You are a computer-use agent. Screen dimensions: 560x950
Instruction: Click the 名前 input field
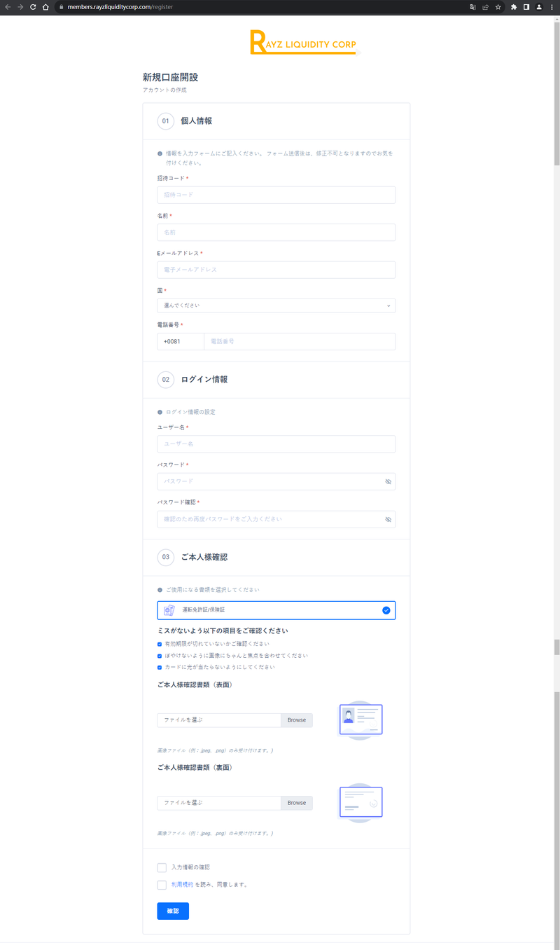[x=276, y=233]
